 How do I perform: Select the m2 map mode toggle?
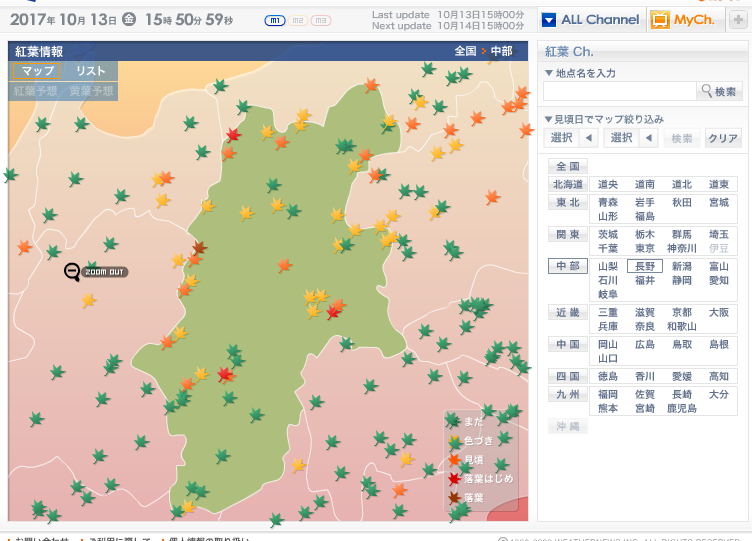297,21
